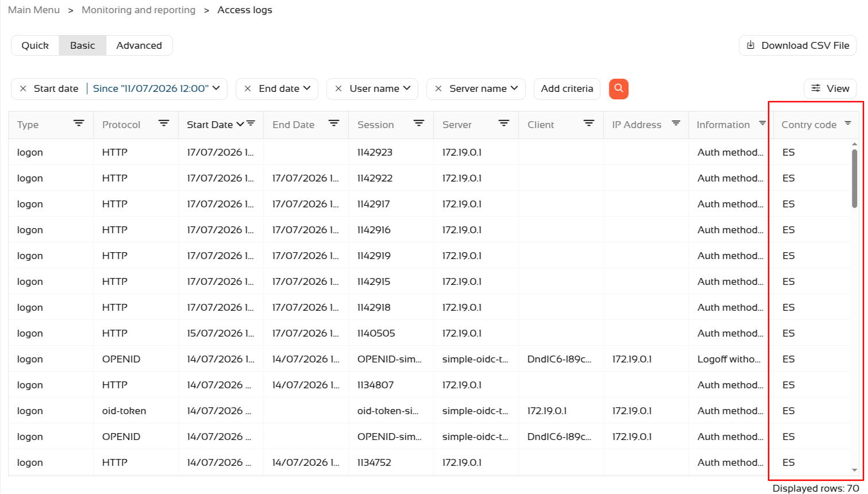Open the Session column filter icon

(419, 123)
